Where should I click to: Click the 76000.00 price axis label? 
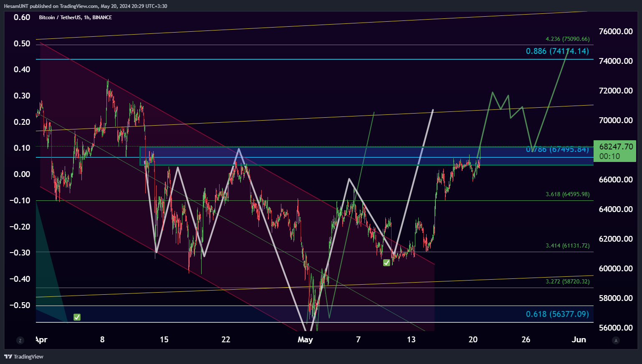click(x=616, y=31)
